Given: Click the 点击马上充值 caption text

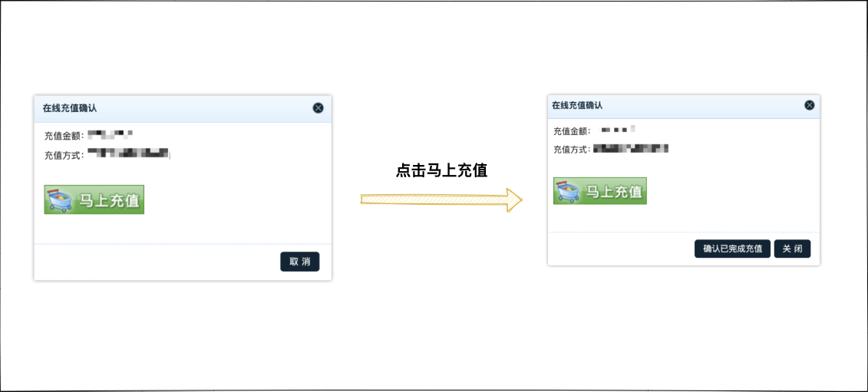Looking at the screenshot, I should (x=442, y=170).
